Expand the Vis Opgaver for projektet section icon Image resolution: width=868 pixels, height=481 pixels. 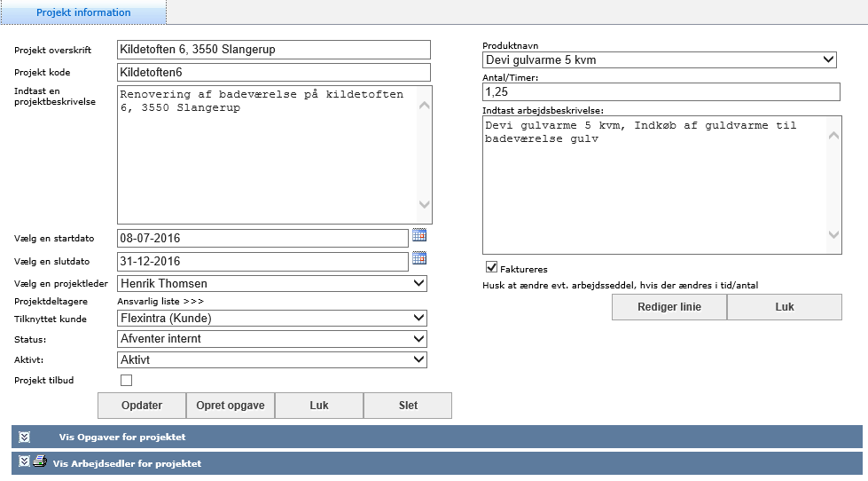point(24,438)
